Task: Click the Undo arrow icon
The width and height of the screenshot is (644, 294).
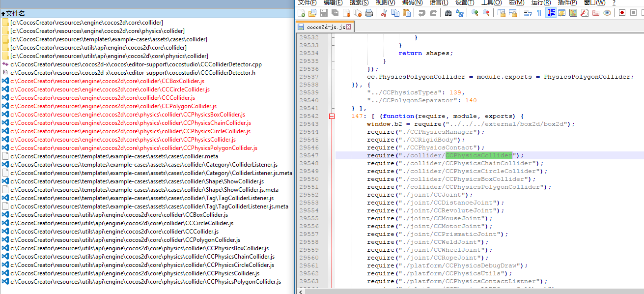Action: coord(422,13)
